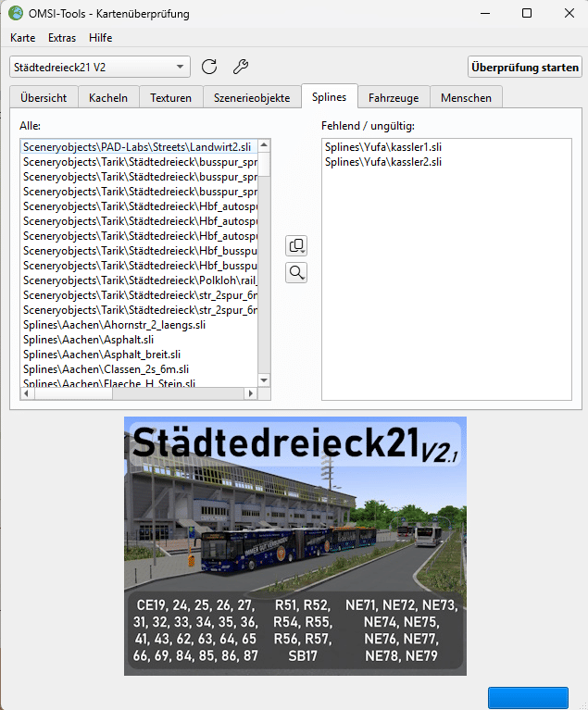588x710 pixels.
Task: Open the Hilfe menu
Action: [x=101, y=38]
